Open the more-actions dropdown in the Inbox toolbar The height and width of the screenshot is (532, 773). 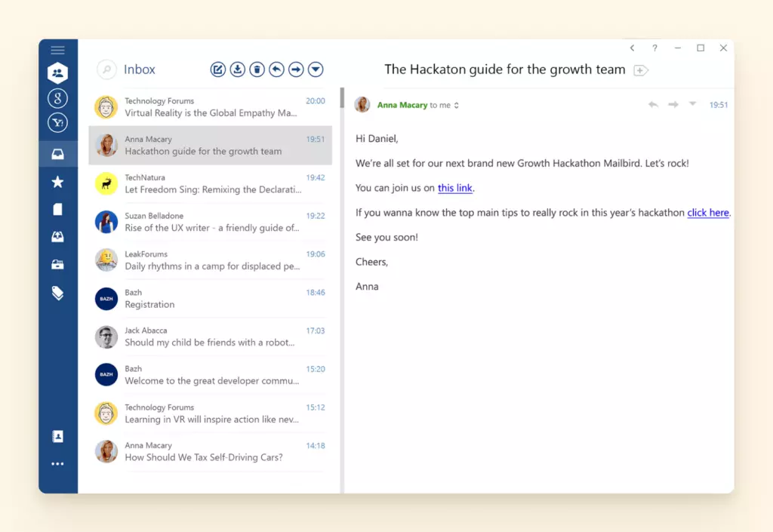click(x=316, y=69)
